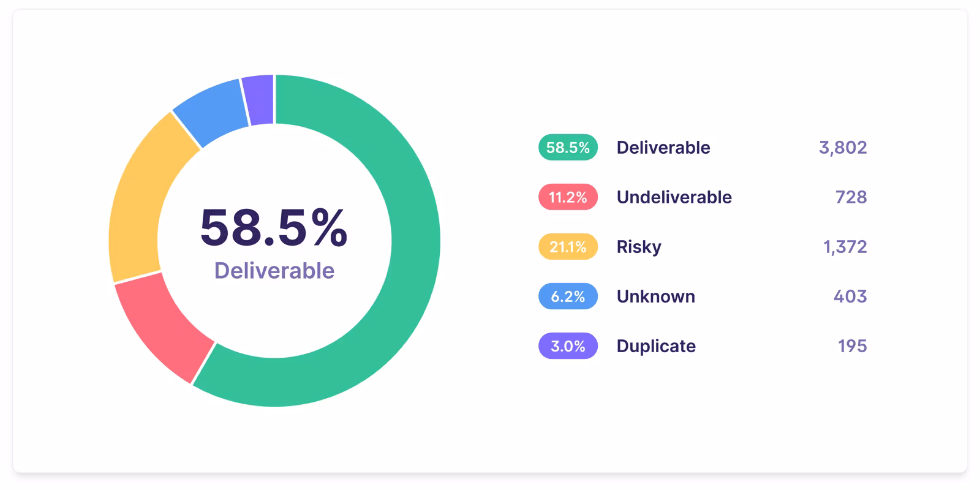Click the green 58.5% legend badge
Viewport: 980px width, 490px height.
tap(568, 148)
